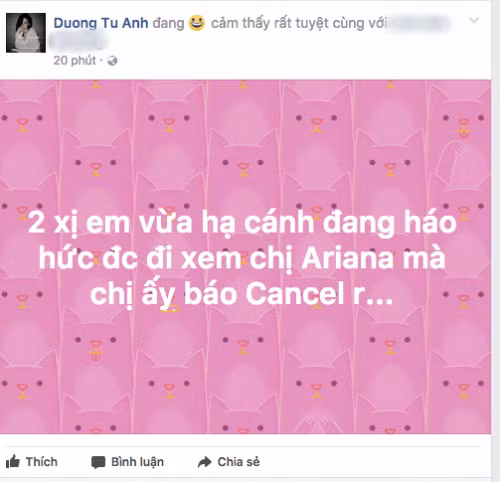Click the globe public privacy icon

(112, 61)
